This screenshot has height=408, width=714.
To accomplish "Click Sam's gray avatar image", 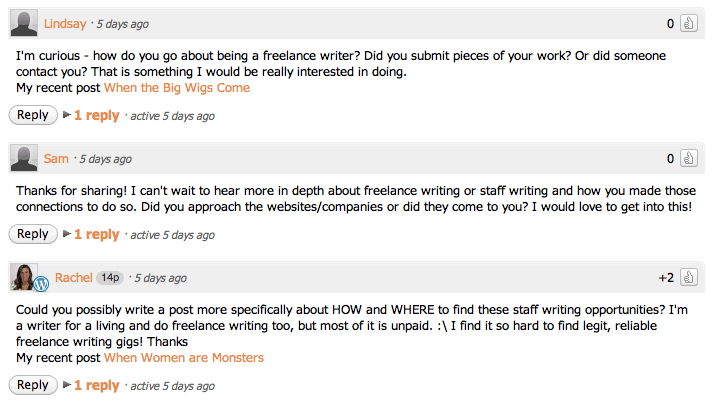I will 24,158.
